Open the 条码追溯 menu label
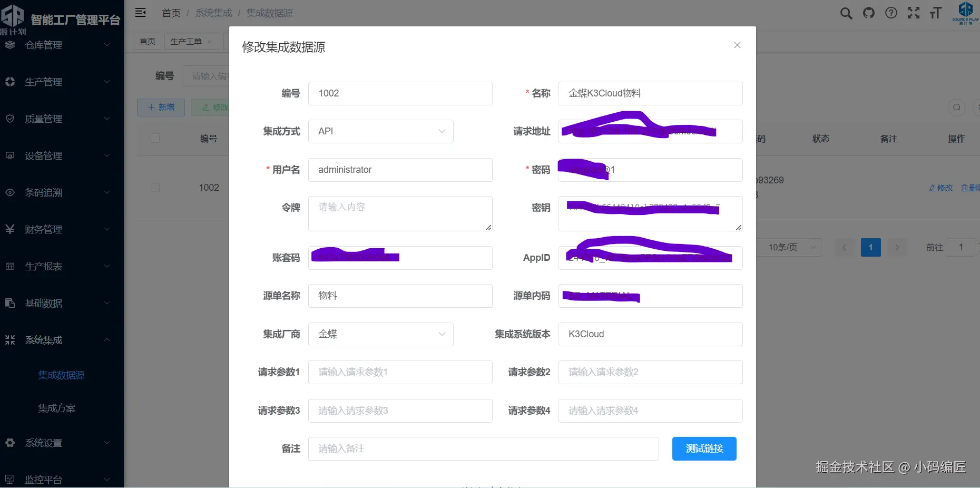Screen dimensions: 980x488 (x=44, y=192)
